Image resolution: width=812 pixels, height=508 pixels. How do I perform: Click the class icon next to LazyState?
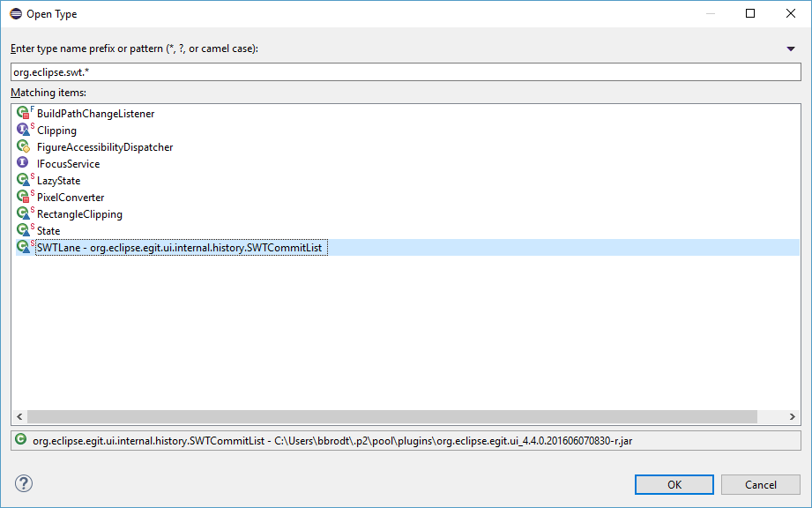(22, 180)
